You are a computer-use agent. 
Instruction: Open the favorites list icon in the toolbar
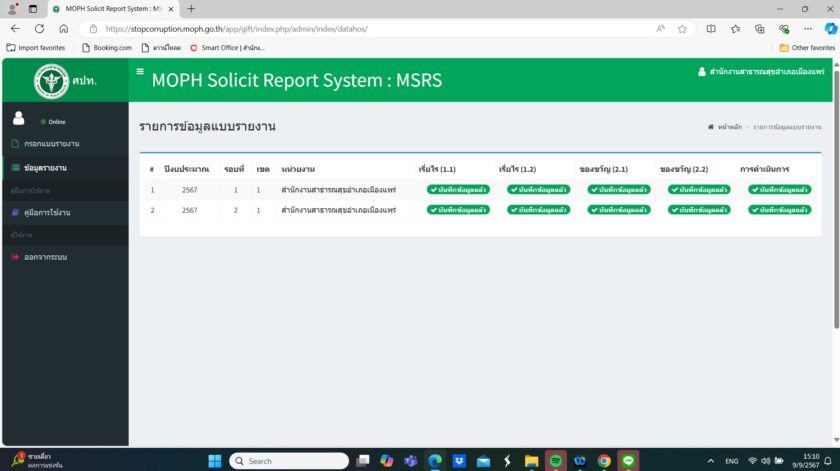pos(736,29)
